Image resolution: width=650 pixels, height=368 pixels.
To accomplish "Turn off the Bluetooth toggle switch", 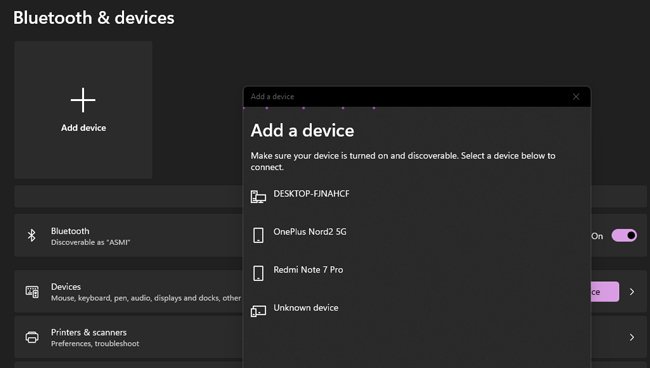I will (624, 236).
